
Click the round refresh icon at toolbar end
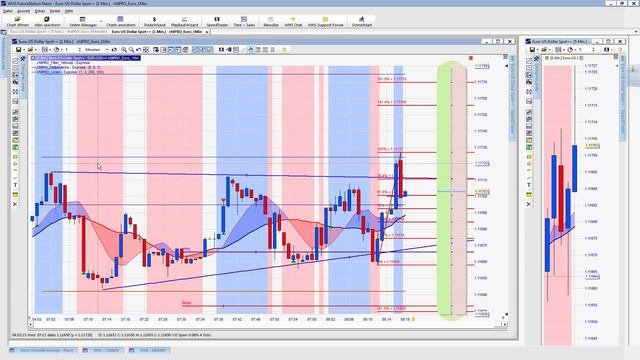[x=284, y=49]
